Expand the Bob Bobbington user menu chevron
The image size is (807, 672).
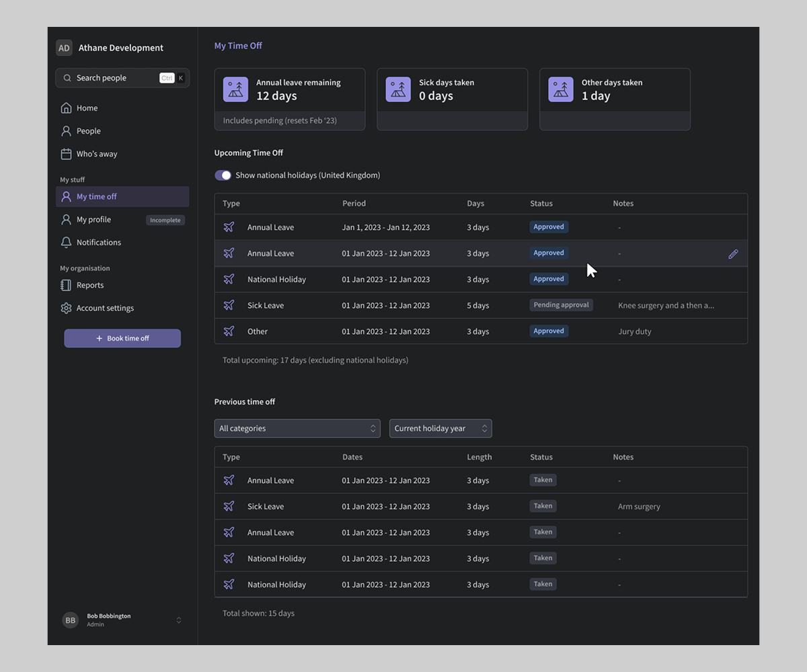tap(179, 620)
